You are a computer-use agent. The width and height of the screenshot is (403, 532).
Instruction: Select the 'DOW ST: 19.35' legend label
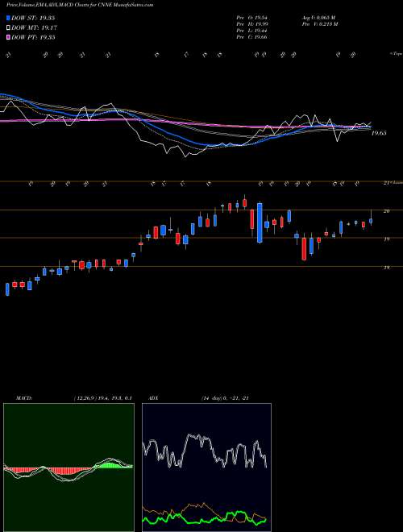pyautogui.click(x=33, y=18)
